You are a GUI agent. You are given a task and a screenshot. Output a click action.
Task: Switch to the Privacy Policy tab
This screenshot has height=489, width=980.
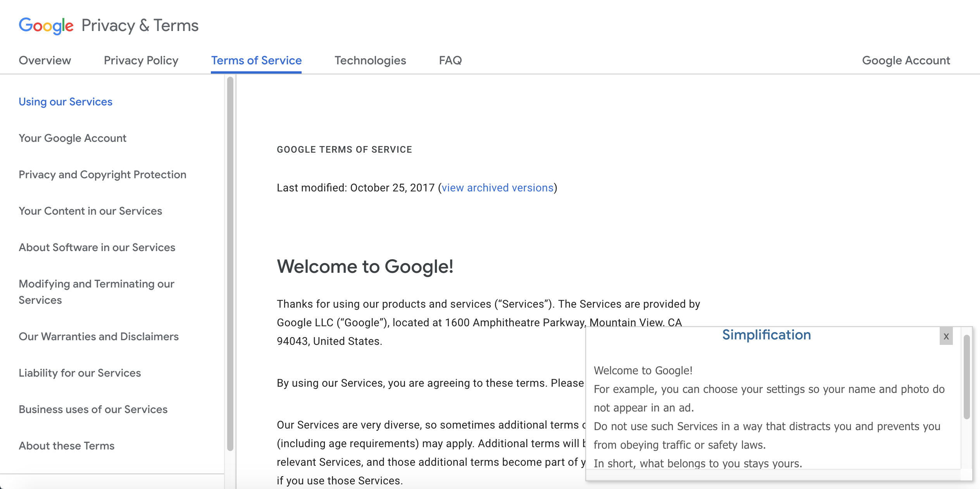[141, 60]
